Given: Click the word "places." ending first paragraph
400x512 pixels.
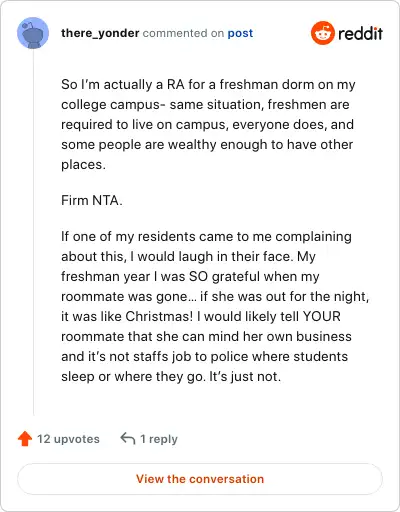Looking at the screenshot, I should [x=83, y=165].
